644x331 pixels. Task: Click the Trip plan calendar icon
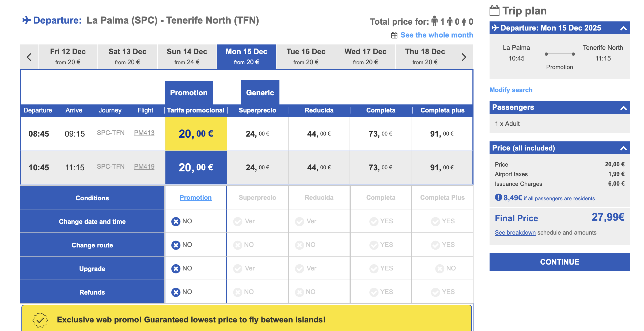tap(494, 11)
